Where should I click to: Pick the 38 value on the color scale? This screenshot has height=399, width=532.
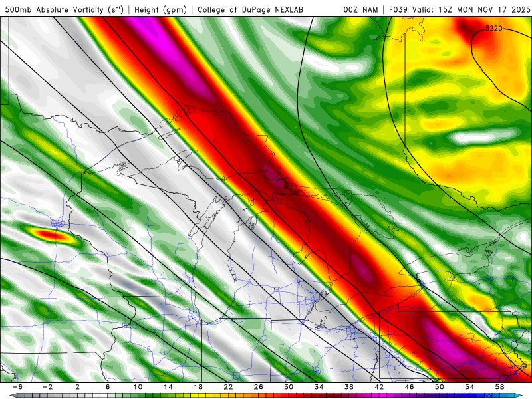coord(348,387)
